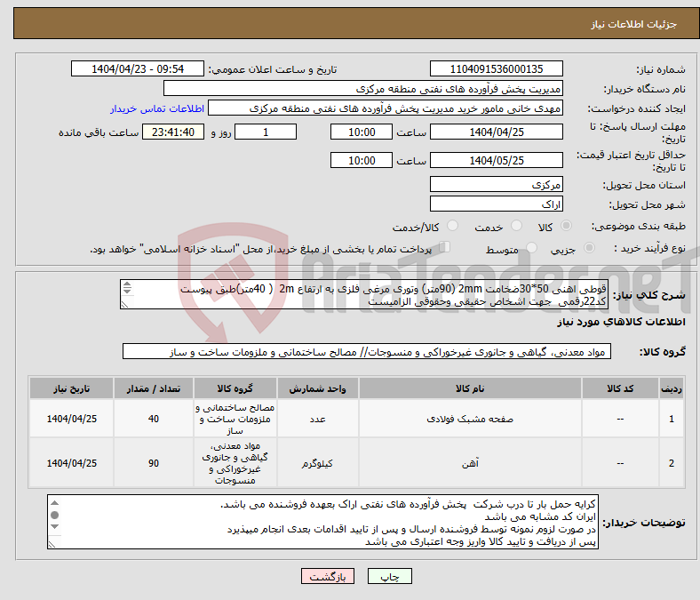
Task: Click the remaining days field showing 1
Action: (266, 132)
